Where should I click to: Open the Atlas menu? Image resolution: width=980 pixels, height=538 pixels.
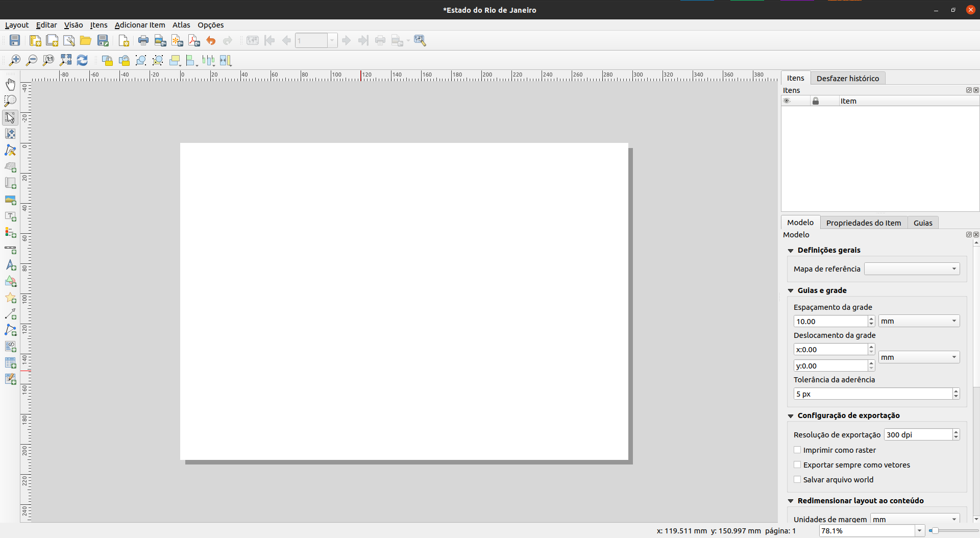point(181,25)
